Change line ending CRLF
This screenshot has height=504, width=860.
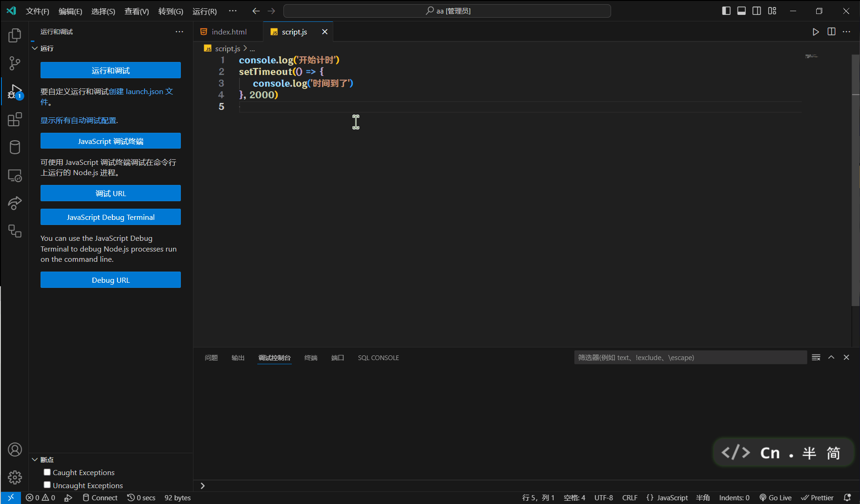coord(630,497)
